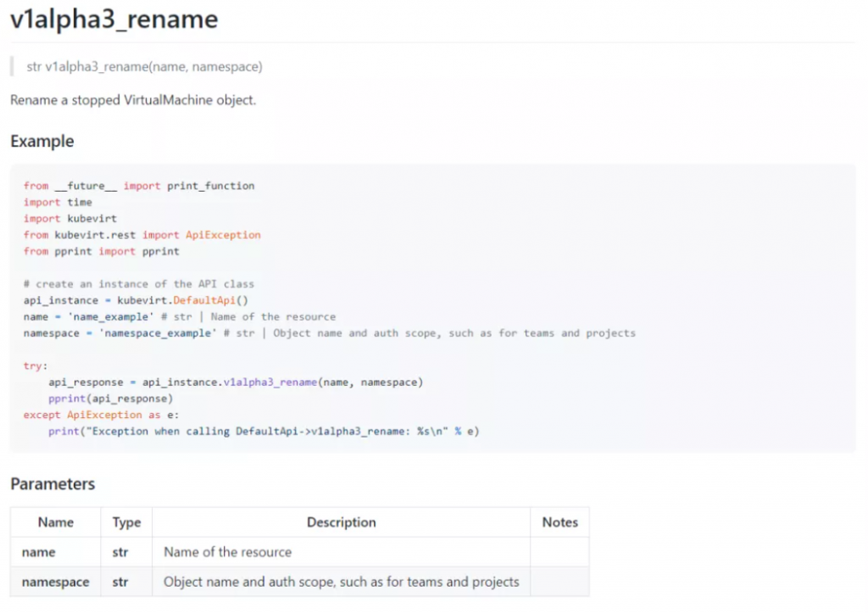Click the DefaultApi() call in code
The height and width of the screenshot is (613, 868).
[210, 300]
